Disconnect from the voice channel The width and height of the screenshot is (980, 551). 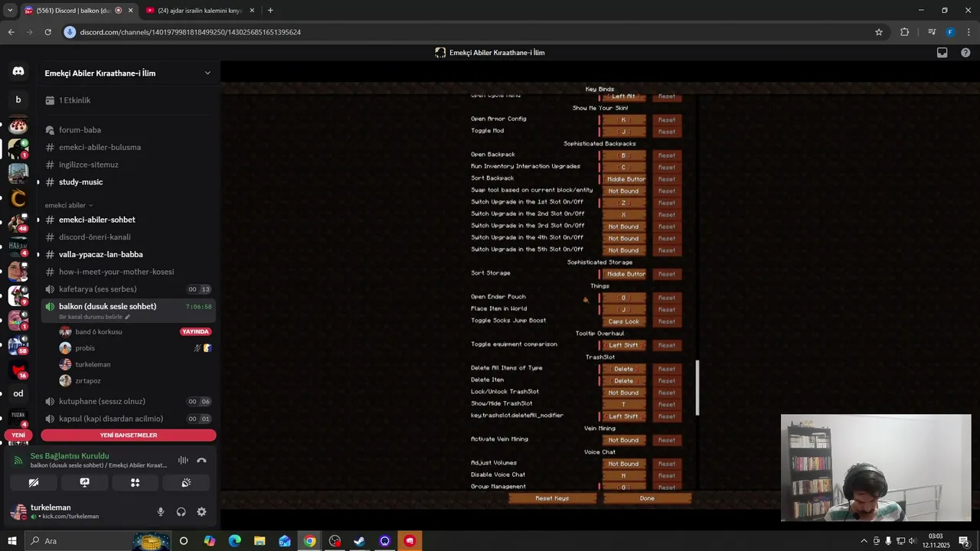[201, 461]
